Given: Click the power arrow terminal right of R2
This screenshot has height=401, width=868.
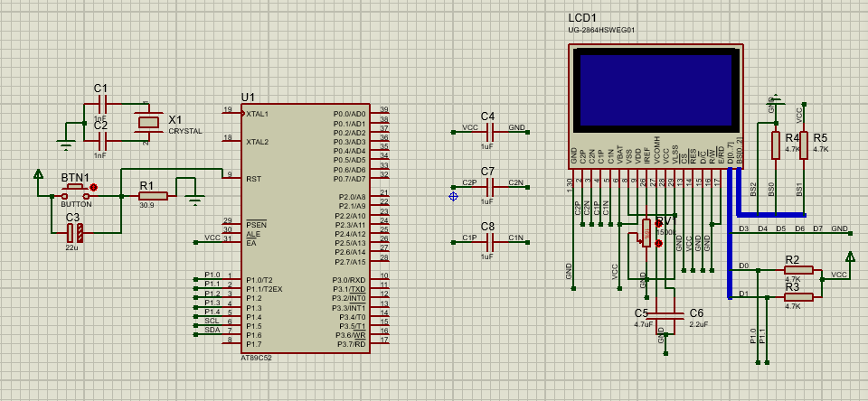Looking at the screenshot, I should click(x=850, y=257).
